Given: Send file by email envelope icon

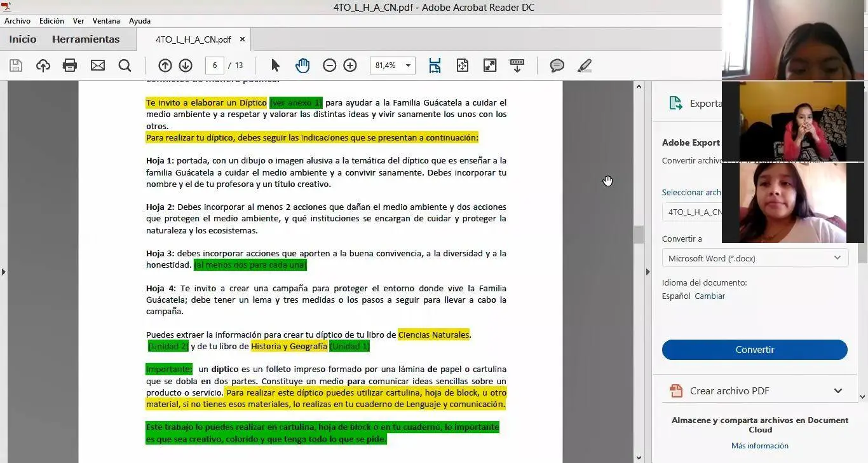Looking at the screenshot, I should pyautogui.click(x=98, y=66).
